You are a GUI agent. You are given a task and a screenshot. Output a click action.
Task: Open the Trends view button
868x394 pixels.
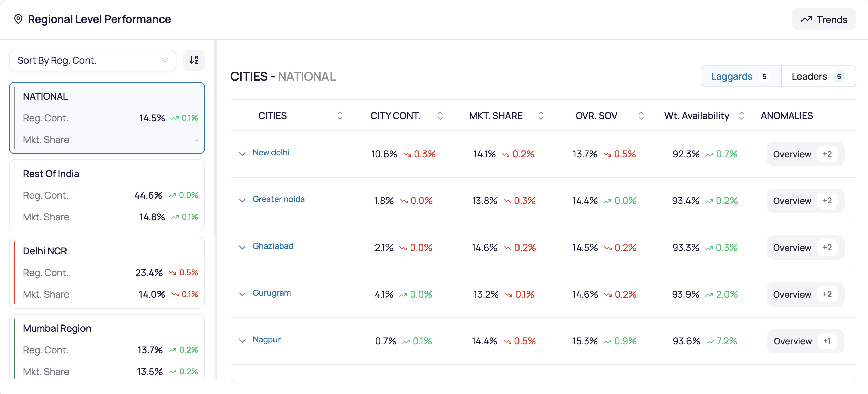point(824,19)
